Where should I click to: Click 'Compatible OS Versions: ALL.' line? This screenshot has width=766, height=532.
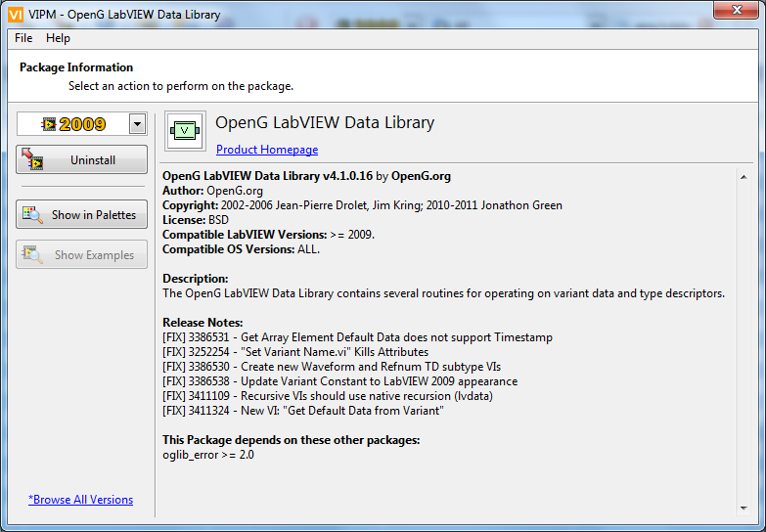pos(242,249)
